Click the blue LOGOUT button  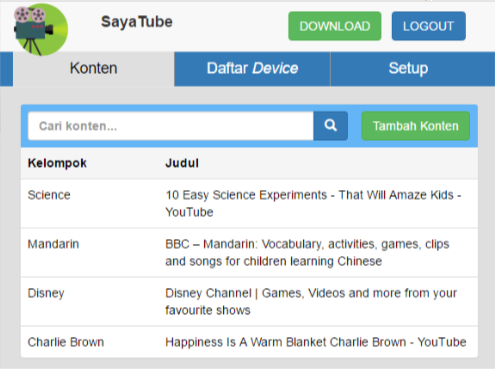pyautogui.click(x=429, y=26)
